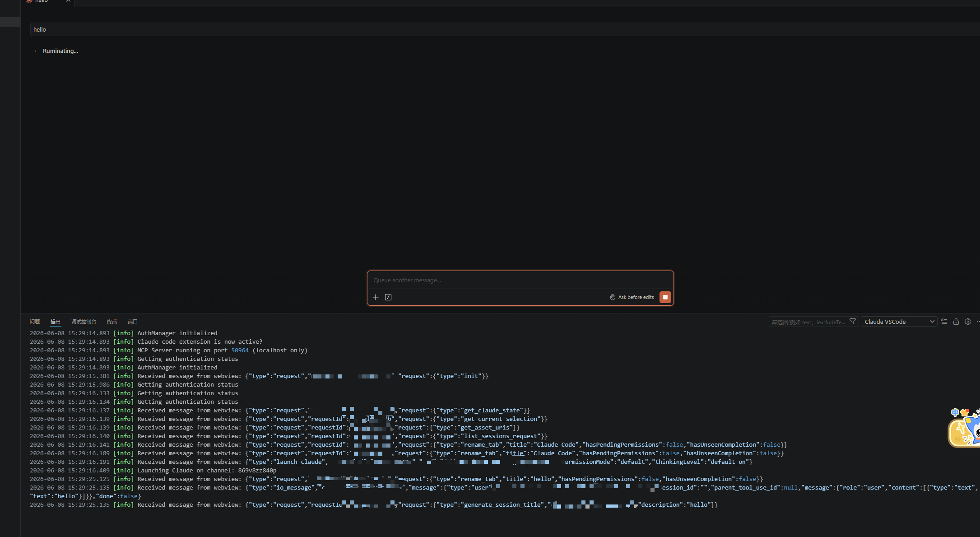
Task: Click the Ruminating... status text
Action: [x=60, y=51]
